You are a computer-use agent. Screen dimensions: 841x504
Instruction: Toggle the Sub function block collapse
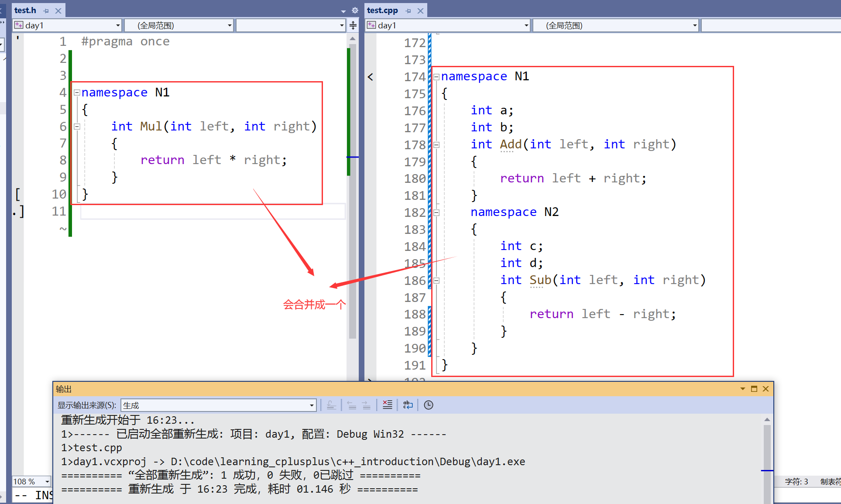click(x=436, y=280)
